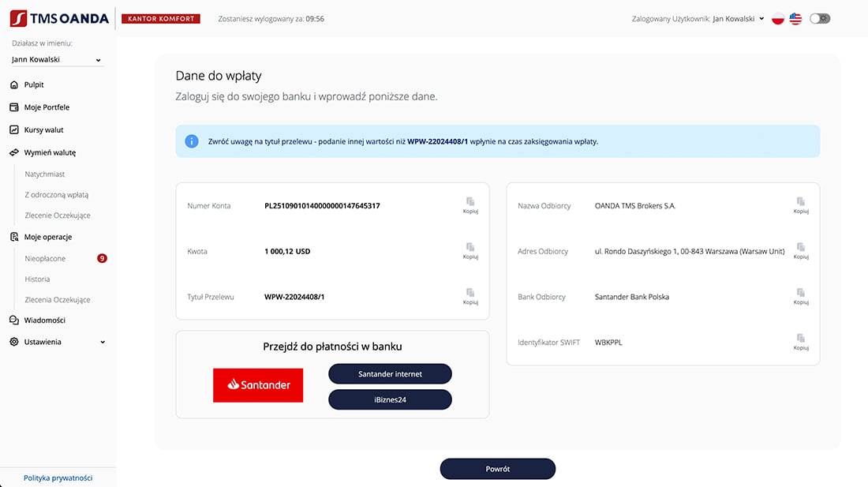868x487 pixels.
Task: Toggle the dark mode switch
Action: point(820,19)
